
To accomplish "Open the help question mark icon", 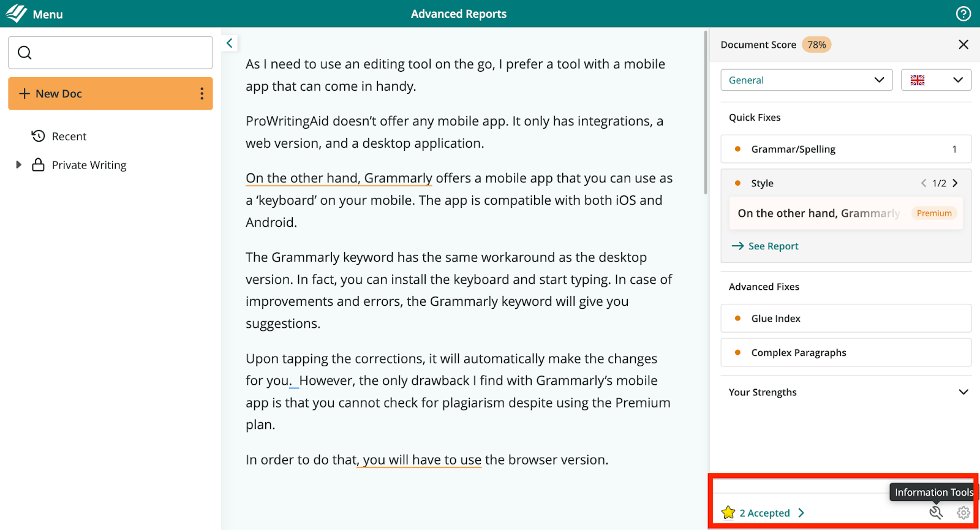I will point(963,13).
